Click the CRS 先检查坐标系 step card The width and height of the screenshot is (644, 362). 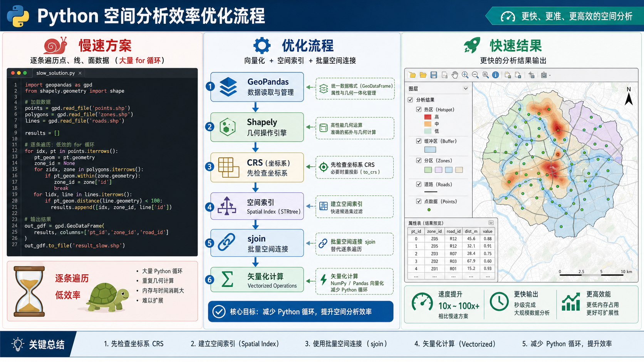(257, 167)
